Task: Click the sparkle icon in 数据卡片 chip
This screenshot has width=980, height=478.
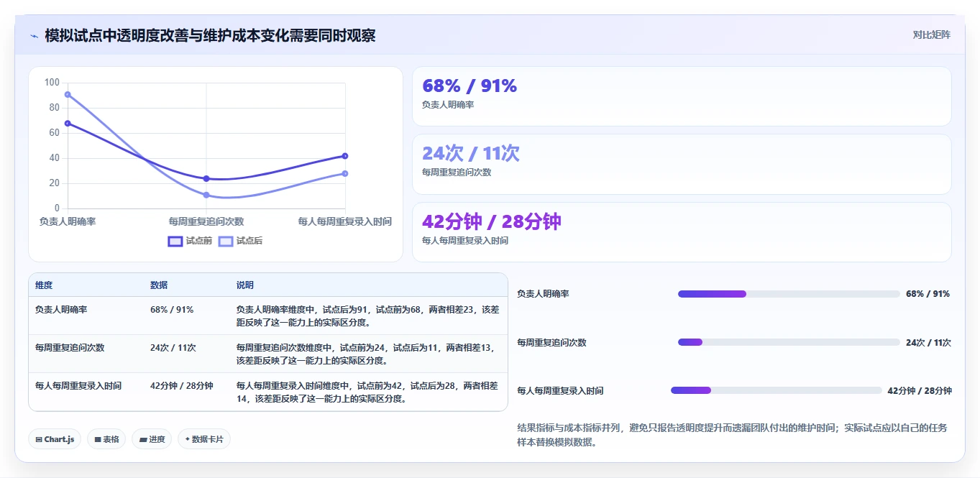Action: click(x=188, y=438)
